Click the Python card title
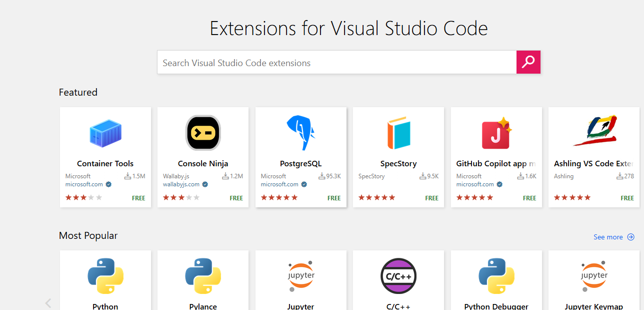This screenshot has width=644, height=310. coord(105,306)
